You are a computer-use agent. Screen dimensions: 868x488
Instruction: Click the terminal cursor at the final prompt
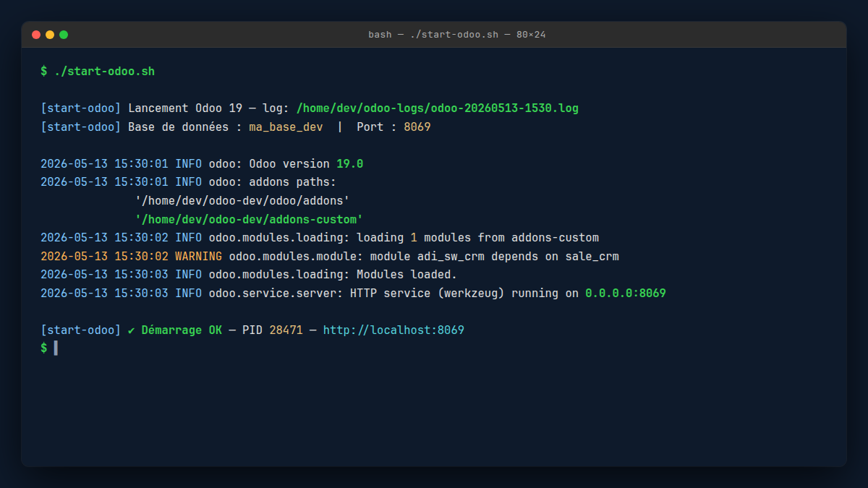click(x=56, y=348)
